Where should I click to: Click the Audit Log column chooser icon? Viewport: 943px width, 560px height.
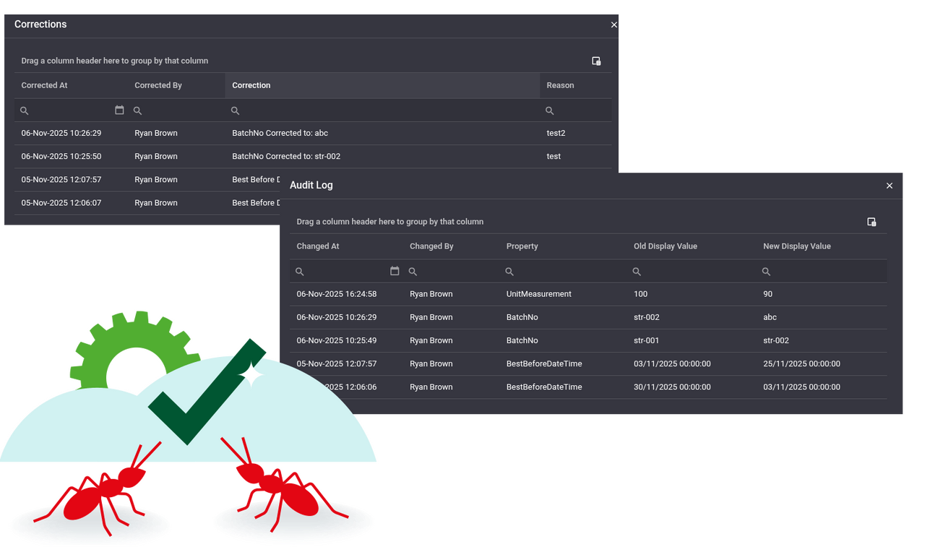[871, 222]
